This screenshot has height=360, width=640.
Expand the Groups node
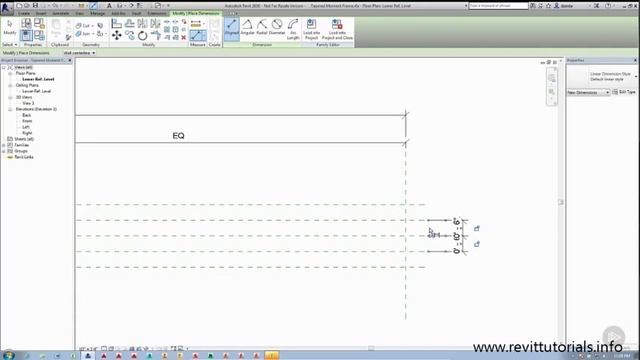4,151
